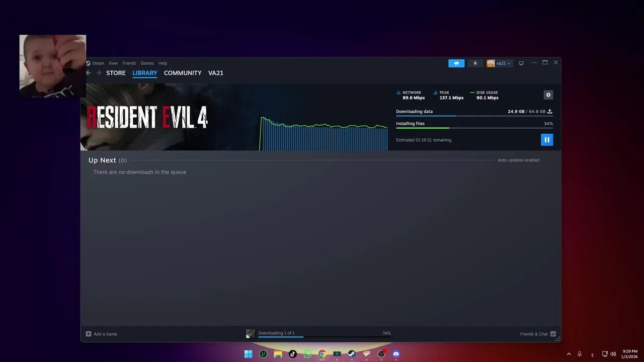
Task: Open the Windows Start menu
Action: 248,354
